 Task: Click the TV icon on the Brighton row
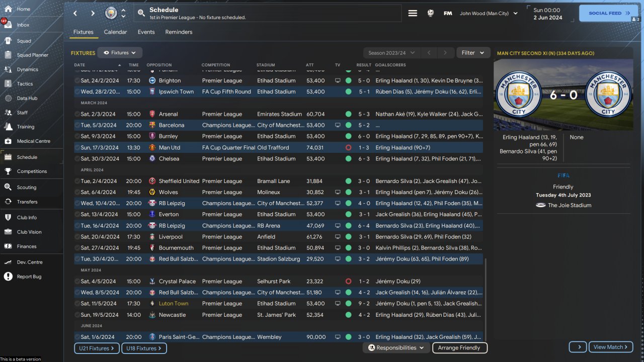point(338,80)
